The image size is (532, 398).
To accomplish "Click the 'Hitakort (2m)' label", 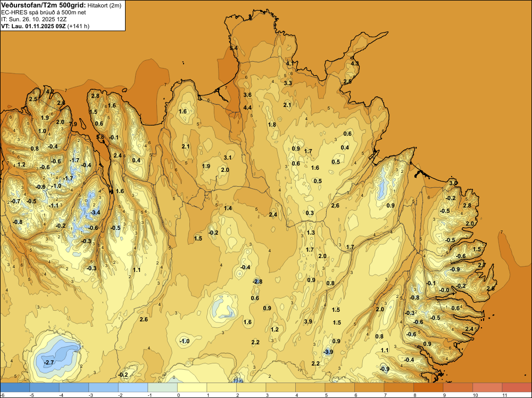I will tap(104, 5).
